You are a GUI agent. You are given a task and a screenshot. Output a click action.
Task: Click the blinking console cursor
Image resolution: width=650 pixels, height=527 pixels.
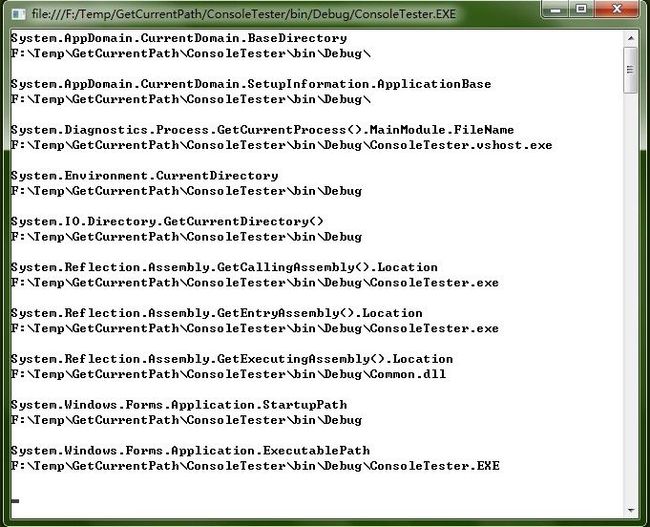pyautogui.click(x=15, y=501)
